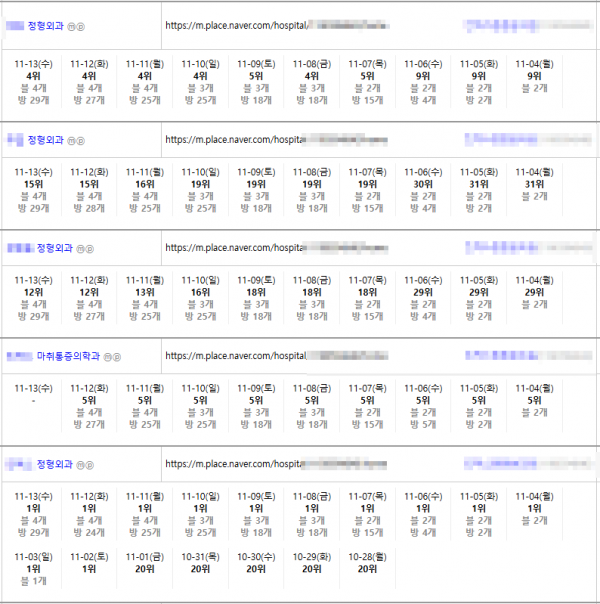600x604 pixels.
Task: Click first circled icon beside 마취통증의학과 name
Action: pyautogui.click(x=107, y=356)
